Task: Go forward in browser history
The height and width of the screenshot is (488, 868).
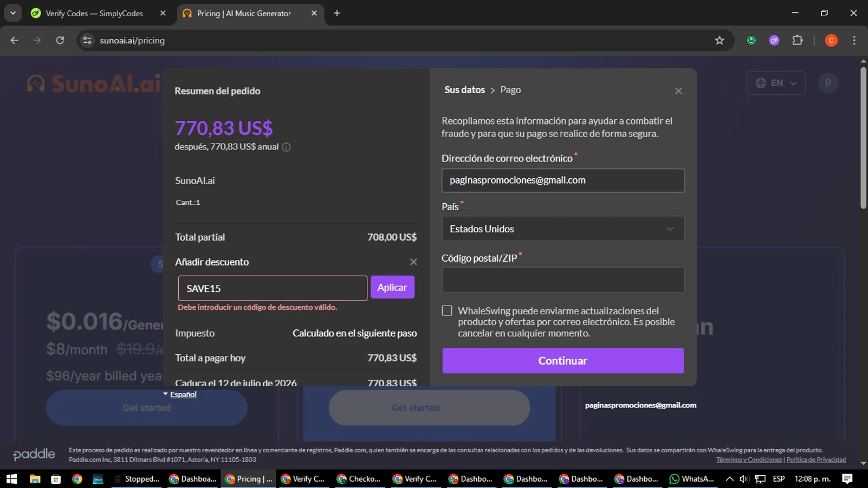Action: [37, 41]
